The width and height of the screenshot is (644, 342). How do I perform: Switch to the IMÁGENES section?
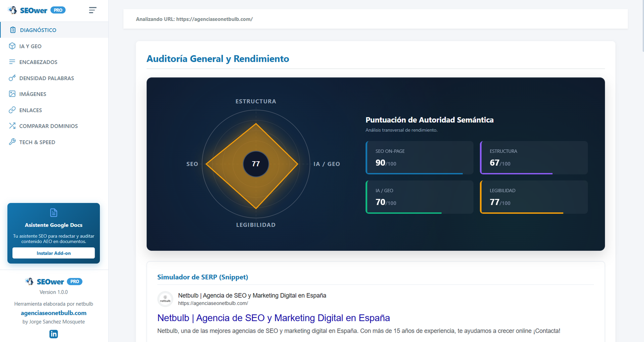pyautogui.click(x=54, y=94)
